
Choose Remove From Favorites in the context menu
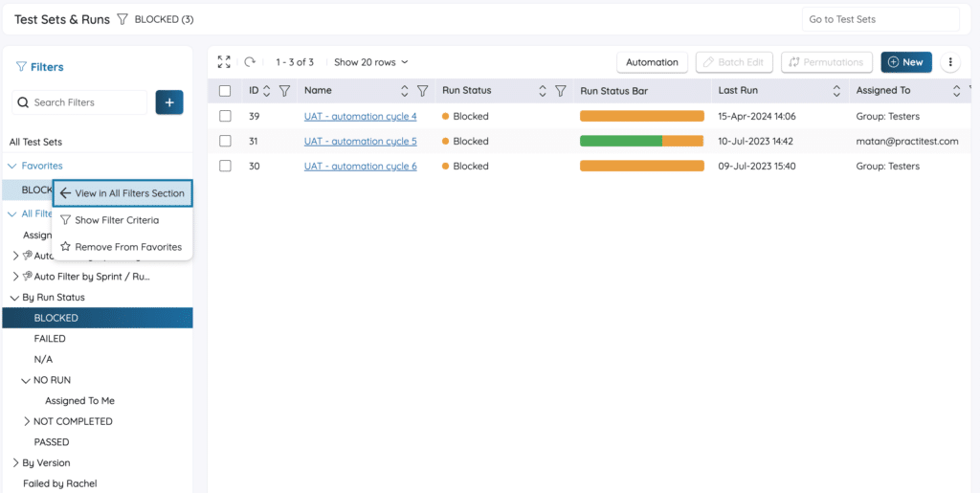click(127, 247)
